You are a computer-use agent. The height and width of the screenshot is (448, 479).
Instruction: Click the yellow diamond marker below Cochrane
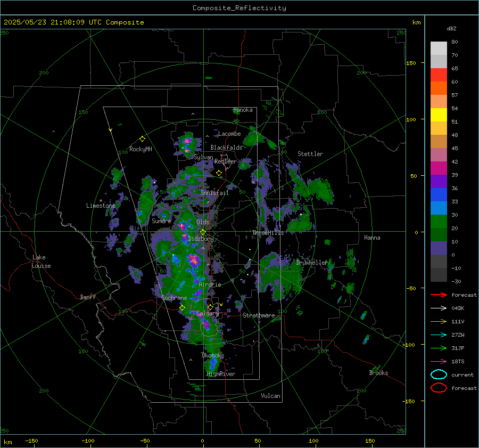click(x=182, y=308)
